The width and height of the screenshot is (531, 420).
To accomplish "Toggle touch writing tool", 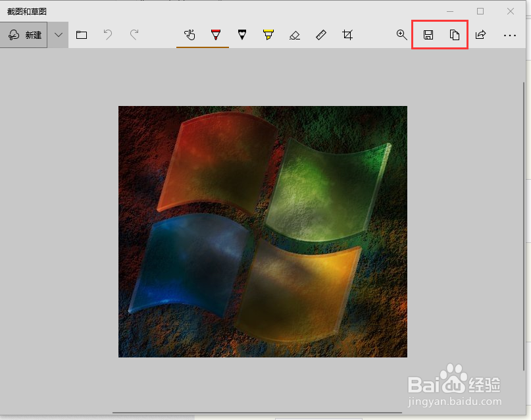I will pyautogui.click(x=190, y=35).
